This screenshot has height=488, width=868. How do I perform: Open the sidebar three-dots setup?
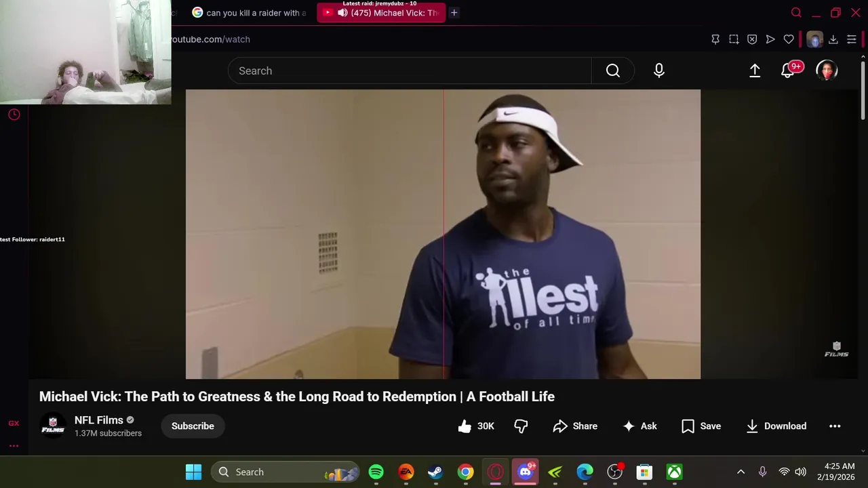[14, 446]
